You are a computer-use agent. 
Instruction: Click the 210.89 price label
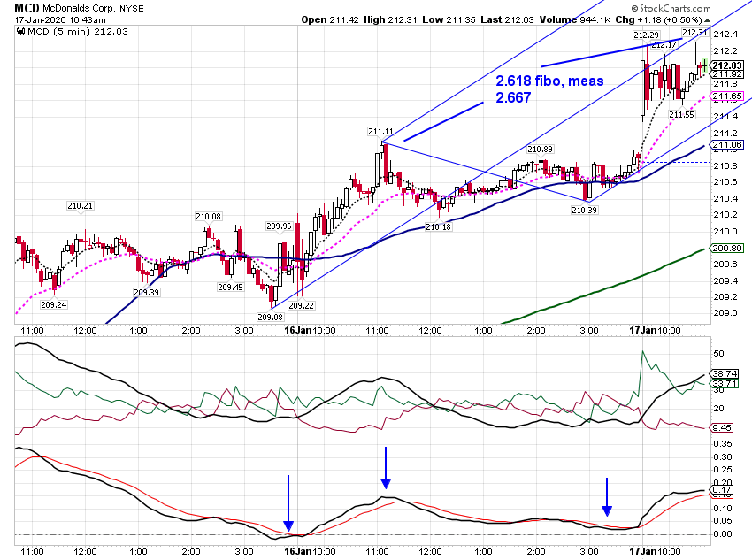coord(540,150)
